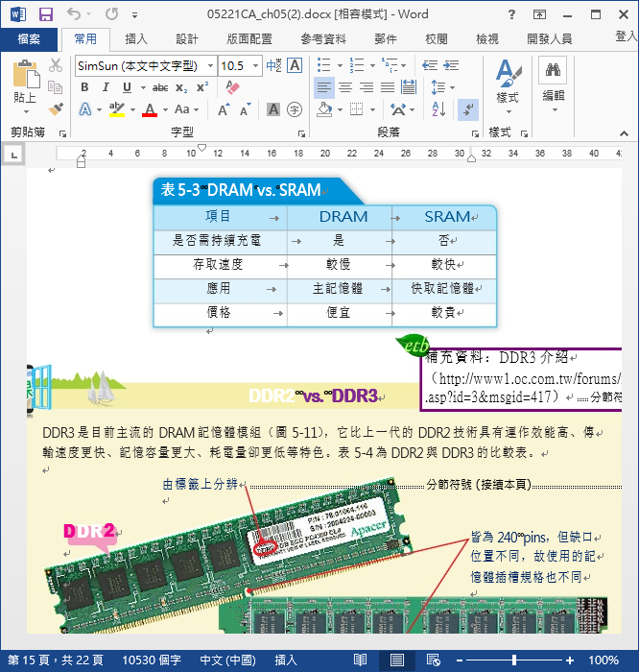Cut selection with the scissors icon
The height and width of the screenshot is (672, 639).
click(x=56, y=65)
